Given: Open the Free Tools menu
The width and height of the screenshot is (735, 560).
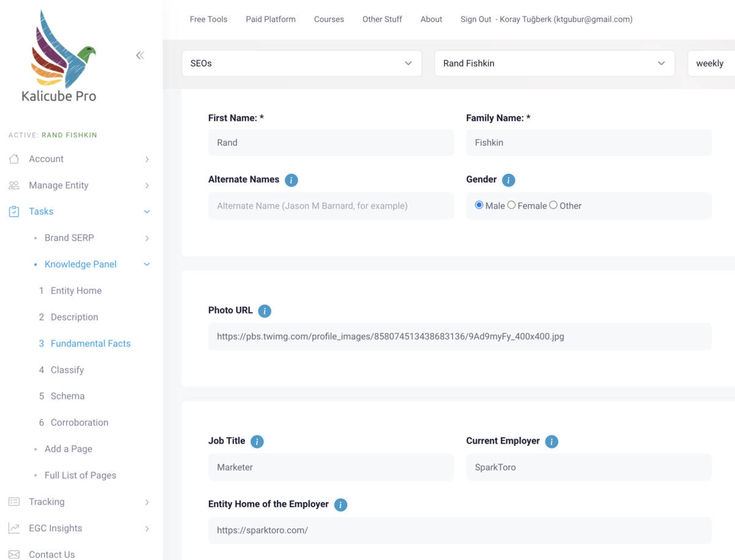Looking at the screenshot, I should 208,19.
